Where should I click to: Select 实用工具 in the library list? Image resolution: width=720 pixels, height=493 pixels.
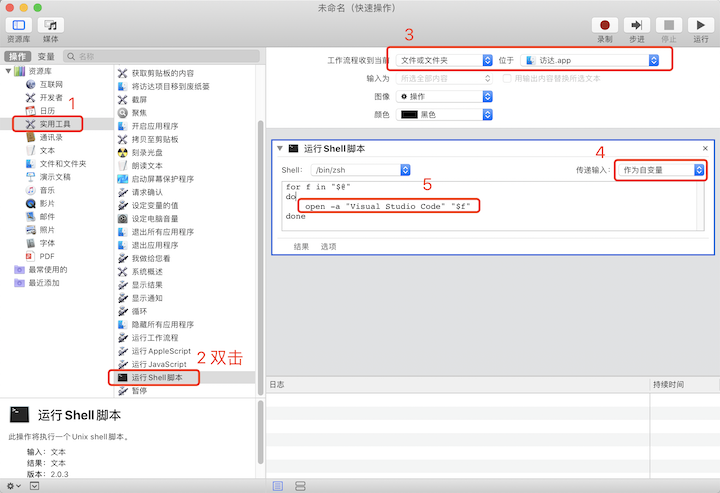click(x=54, y=124)
